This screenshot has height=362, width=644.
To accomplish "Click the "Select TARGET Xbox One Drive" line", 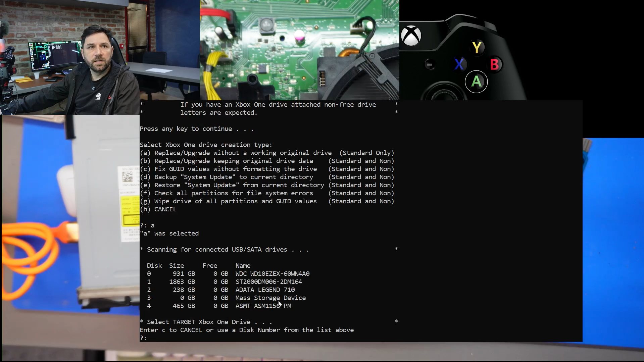I will (206, 322).
